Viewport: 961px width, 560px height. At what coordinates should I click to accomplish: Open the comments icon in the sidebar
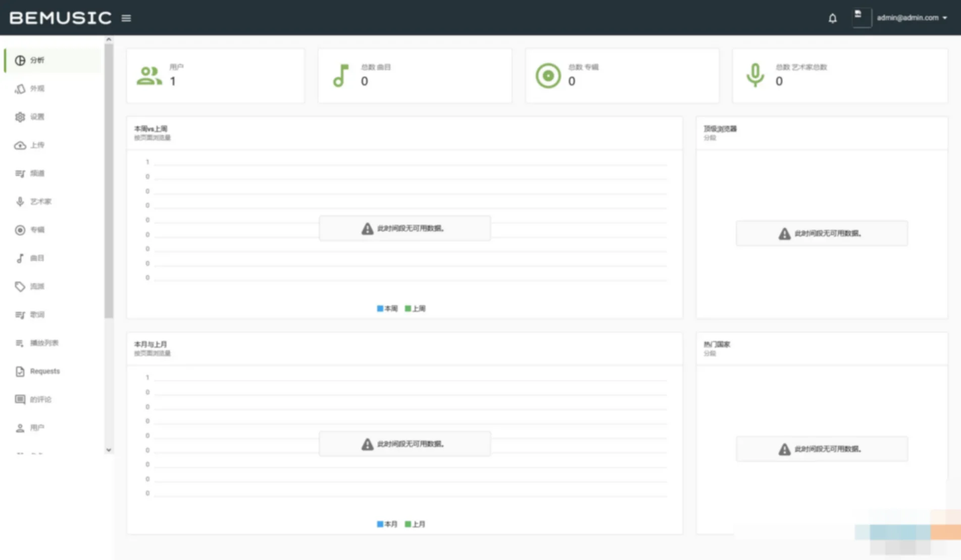click(20, 400)
